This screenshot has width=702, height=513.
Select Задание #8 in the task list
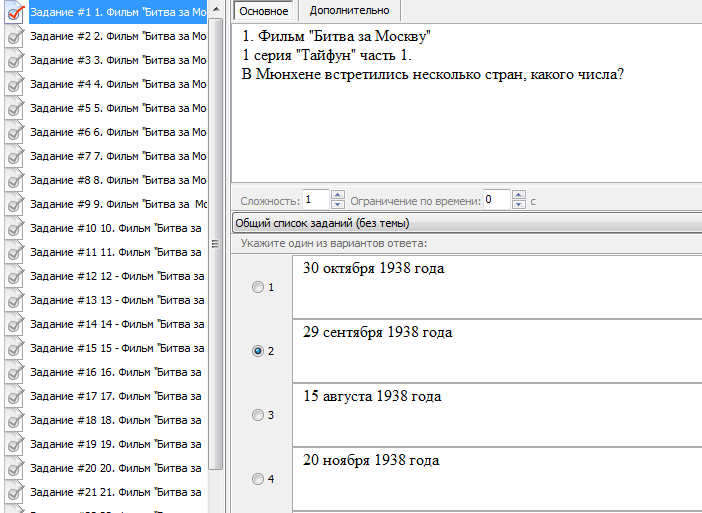click(x=118, y=180)
